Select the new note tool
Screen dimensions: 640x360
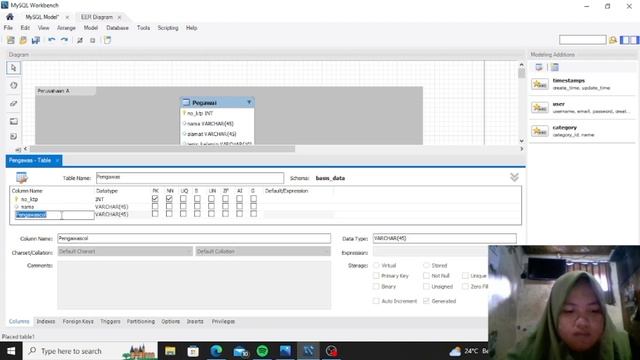13,136
